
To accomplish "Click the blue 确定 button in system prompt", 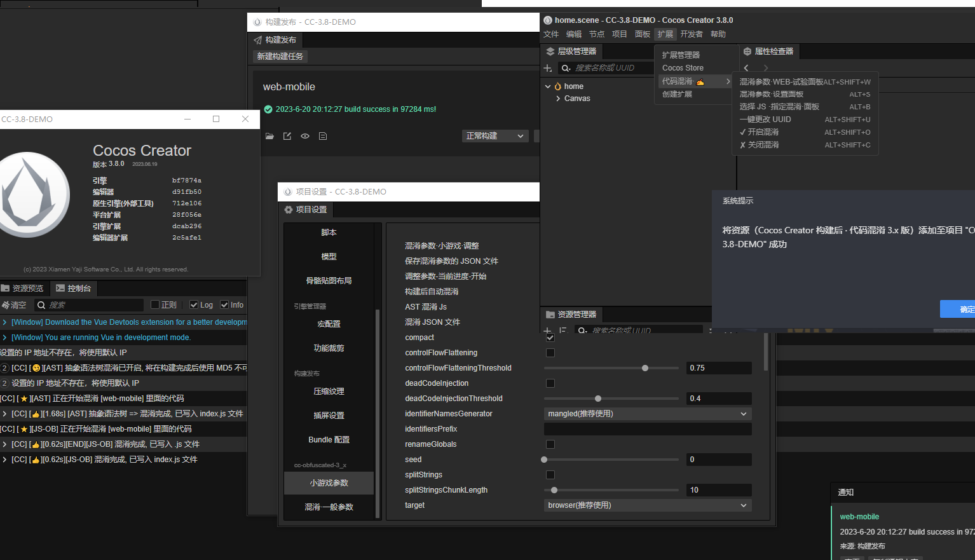I will 958,309.
